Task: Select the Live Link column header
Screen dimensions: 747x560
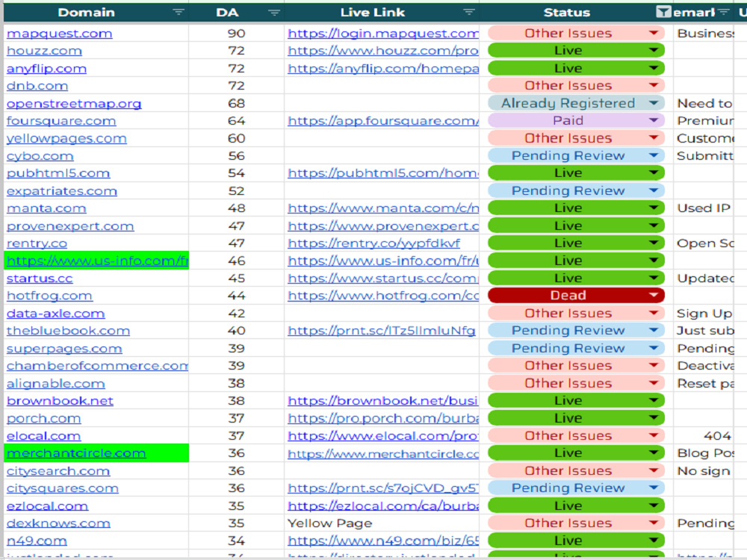Action: coord(373,13)
